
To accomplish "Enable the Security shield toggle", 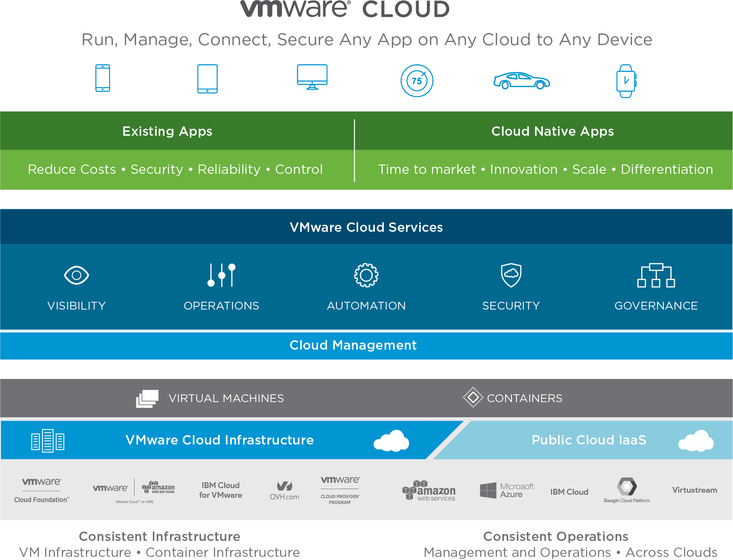I will tap(511, 275).
